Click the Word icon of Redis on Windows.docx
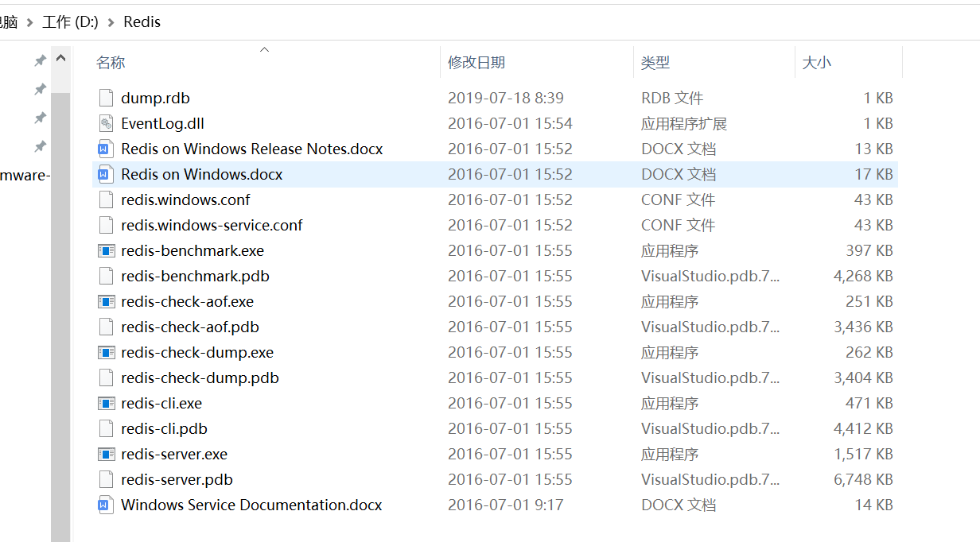 point(106,174)
